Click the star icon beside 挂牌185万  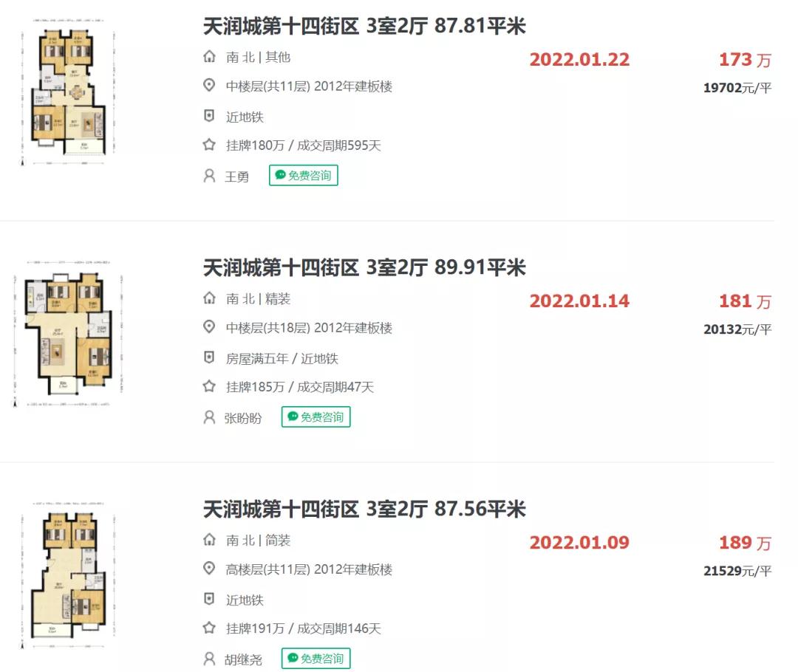point(209,387)
